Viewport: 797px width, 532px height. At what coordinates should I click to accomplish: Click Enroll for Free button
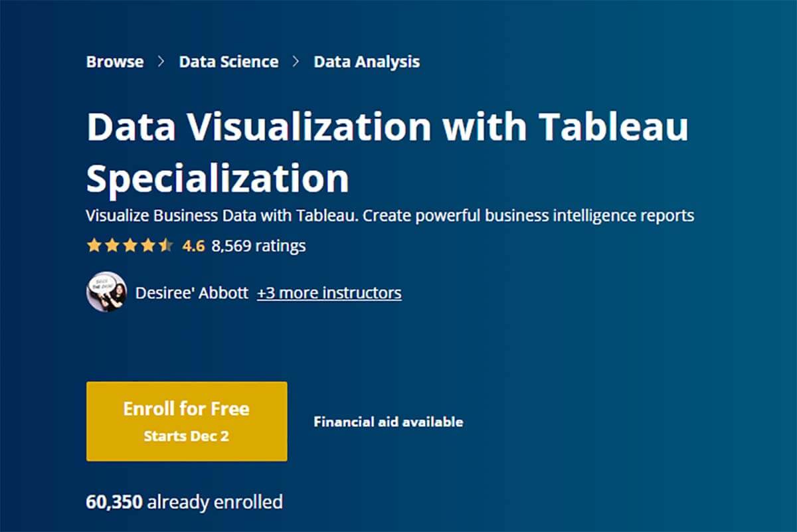pyautogui.click(x=187, y=421)
